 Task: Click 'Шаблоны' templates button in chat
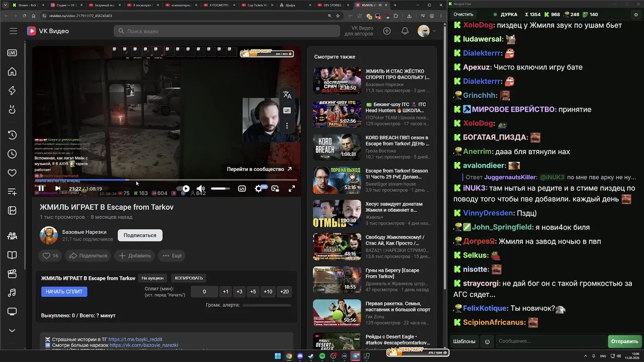pos(464,341)
